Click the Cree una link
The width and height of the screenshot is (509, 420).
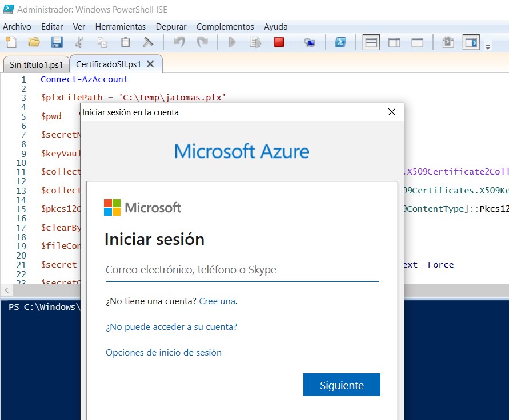point(217,301)
